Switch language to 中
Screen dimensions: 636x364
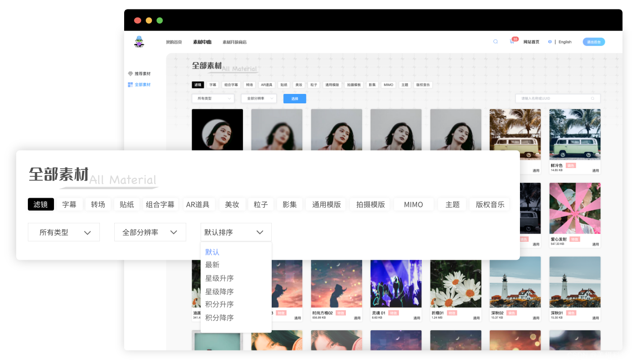coord(550,42)
